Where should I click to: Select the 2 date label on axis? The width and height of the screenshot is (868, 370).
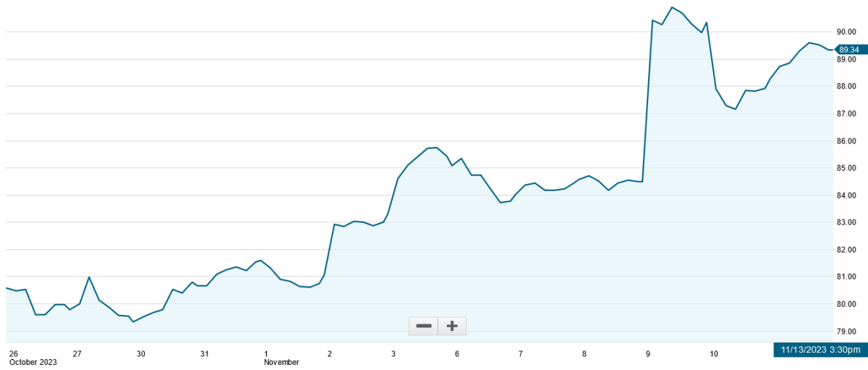(330, 353)
